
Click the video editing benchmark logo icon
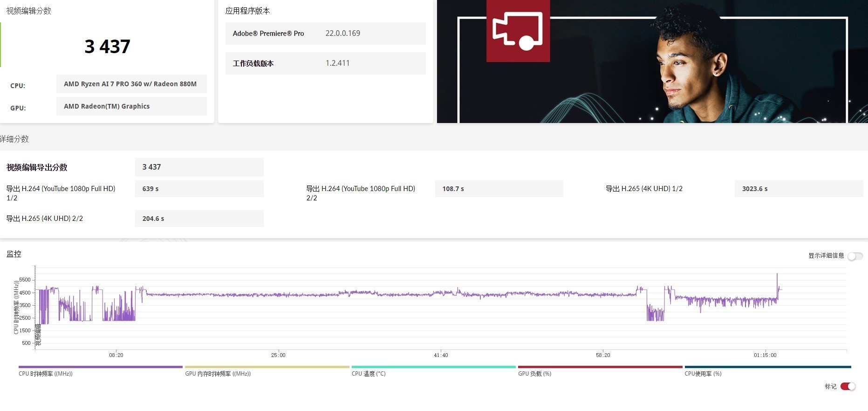518,30
